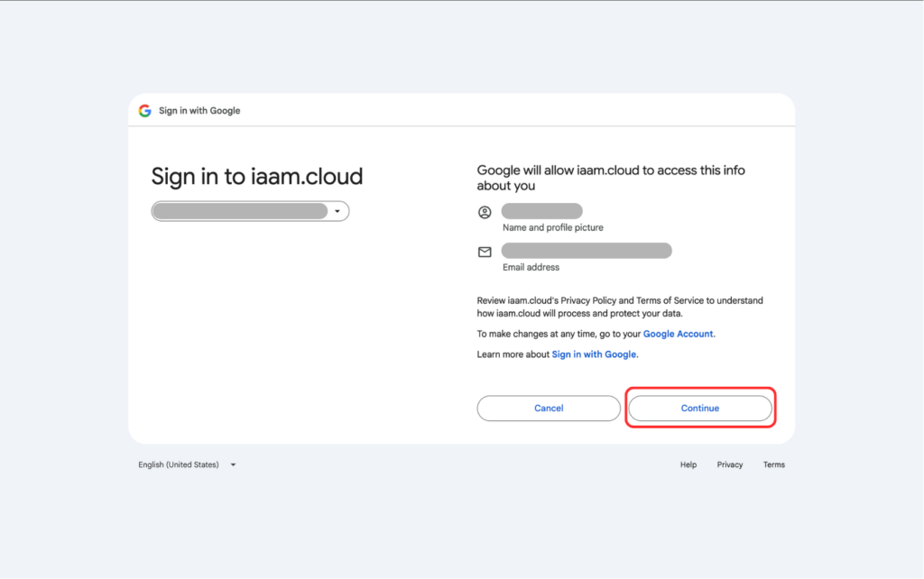
Task: Click the blurred name field
Action: 542,211
